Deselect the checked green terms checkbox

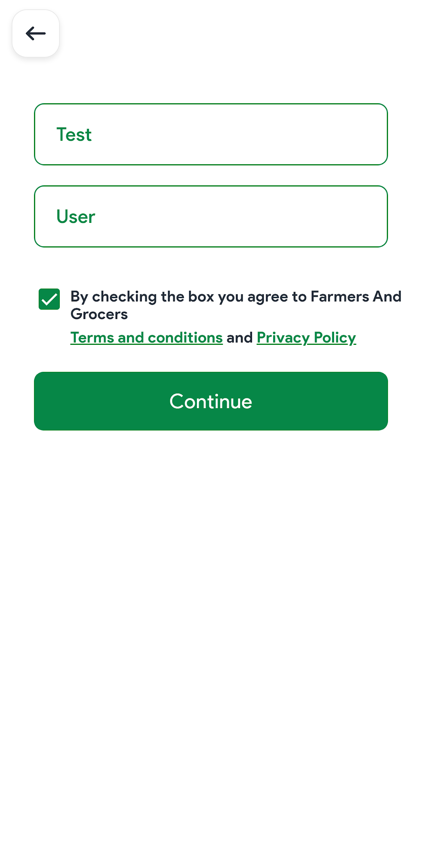pos(49,299)
